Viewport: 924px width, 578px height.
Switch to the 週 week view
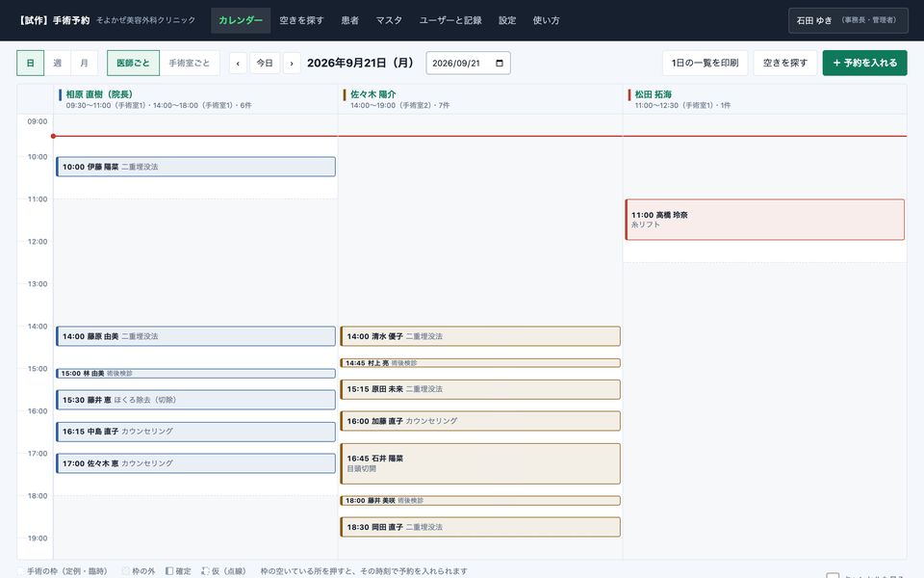(x=57, y=64)
